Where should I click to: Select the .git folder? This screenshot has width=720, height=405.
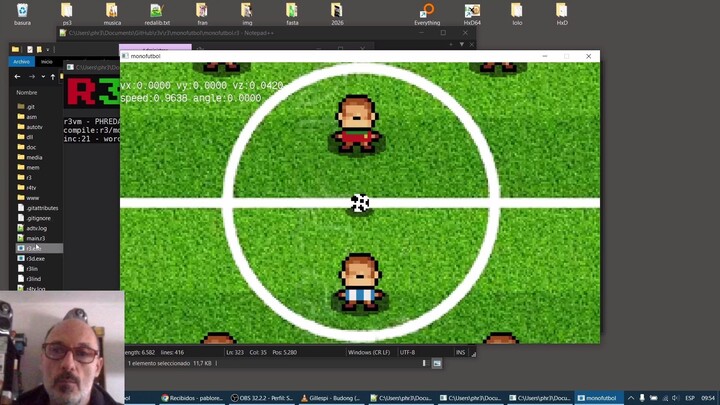click(x=30, y=107)
